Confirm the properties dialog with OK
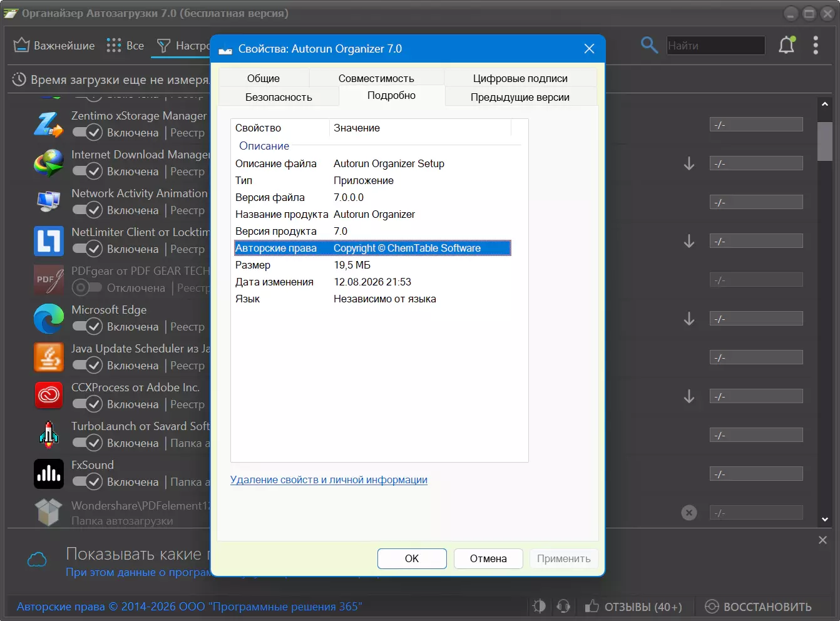 pos(412,558)
